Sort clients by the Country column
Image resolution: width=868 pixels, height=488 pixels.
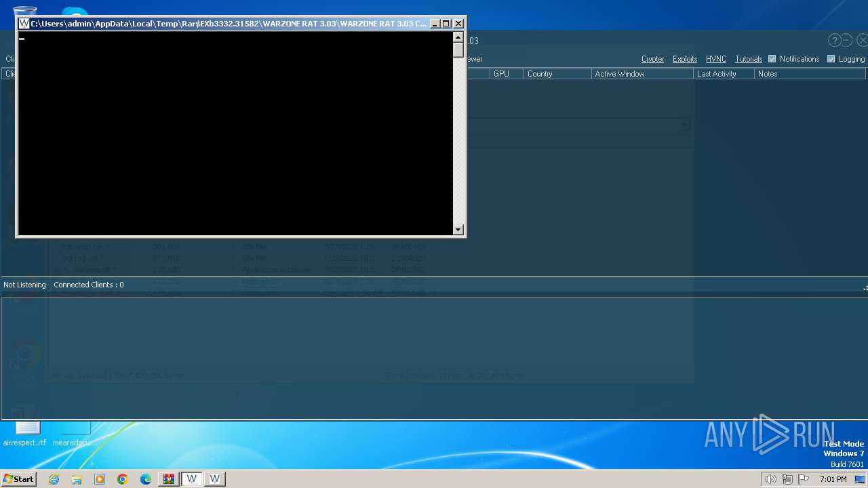click(x=557, y=74)
